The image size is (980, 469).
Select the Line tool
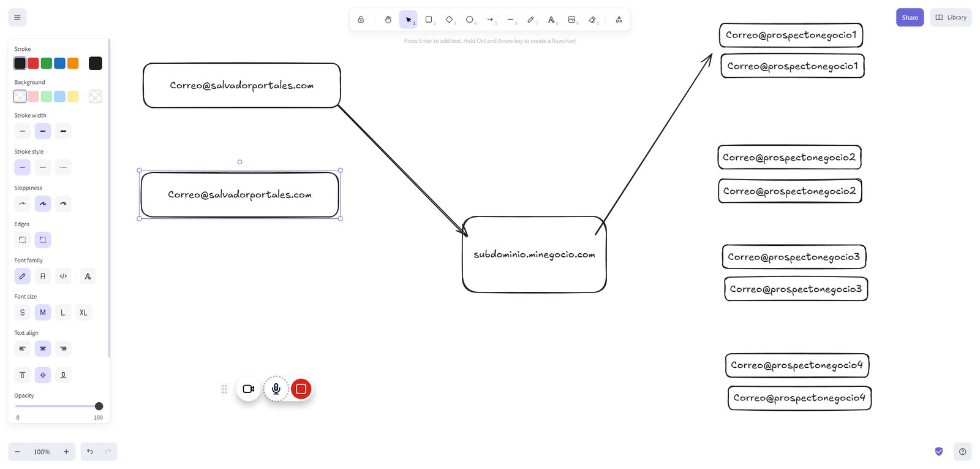click(510, 20)
